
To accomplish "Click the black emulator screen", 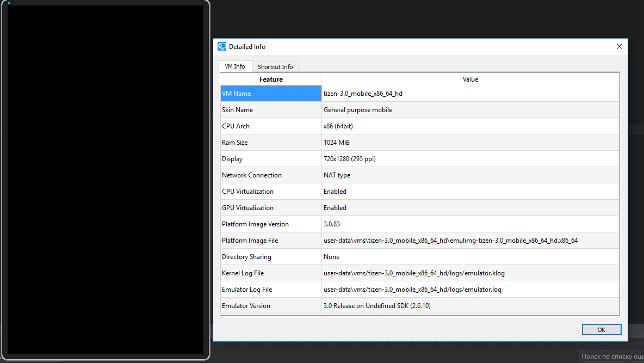I will pyautogui.click(x=105, y=180).
